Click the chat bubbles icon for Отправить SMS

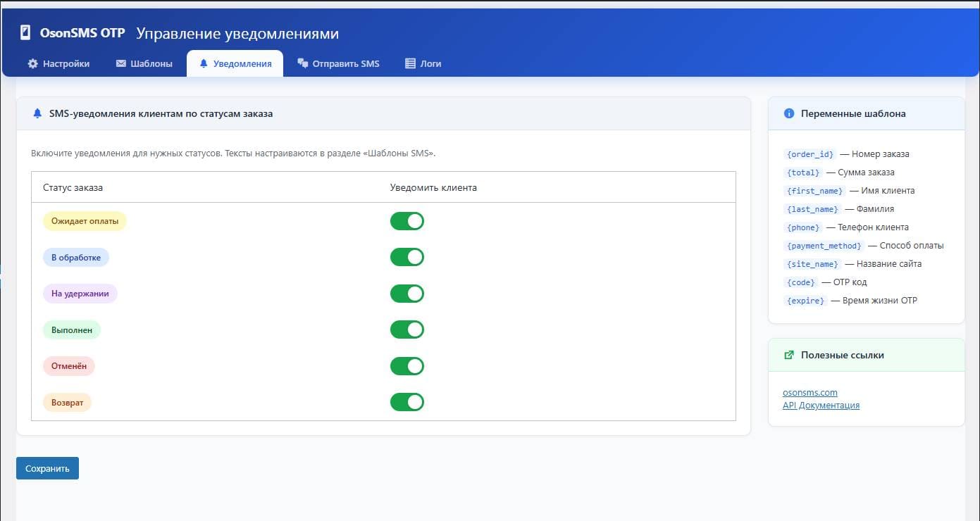303,63
